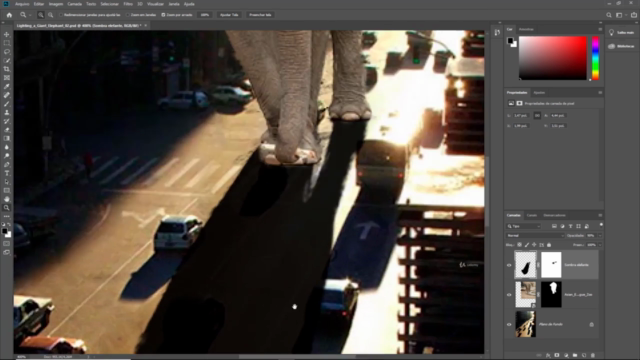Select the layer mask icon in Propriedades
This screenshot has width=640, height=360.
point(519,104)
